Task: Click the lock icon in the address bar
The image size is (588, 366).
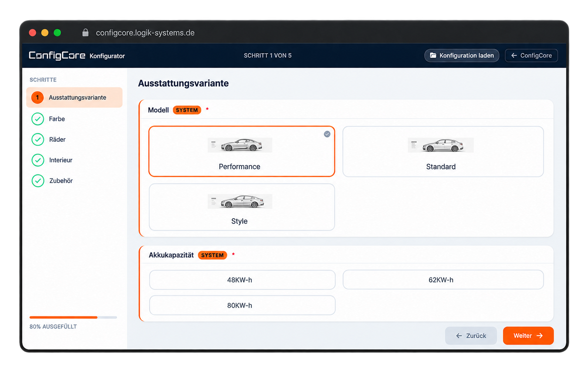Action: (x=85, y=33)
